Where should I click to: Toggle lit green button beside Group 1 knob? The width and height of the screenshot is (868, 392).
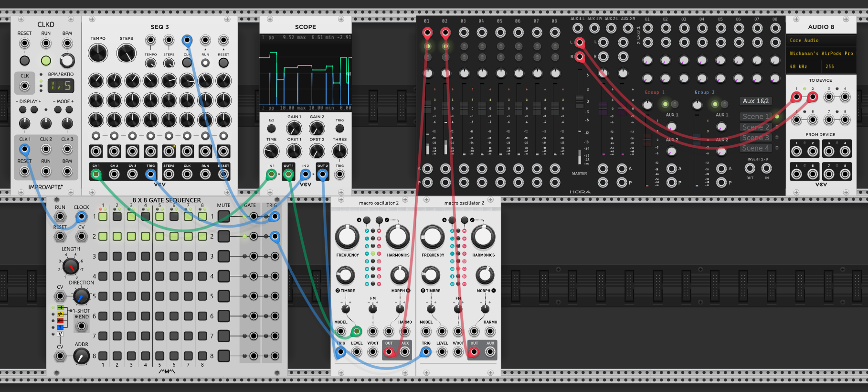point(665,104)
